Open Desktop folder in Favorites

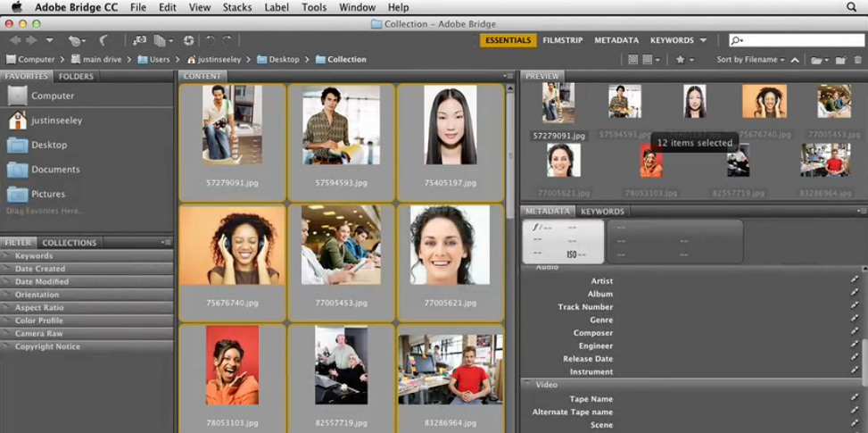pos(37,145)
